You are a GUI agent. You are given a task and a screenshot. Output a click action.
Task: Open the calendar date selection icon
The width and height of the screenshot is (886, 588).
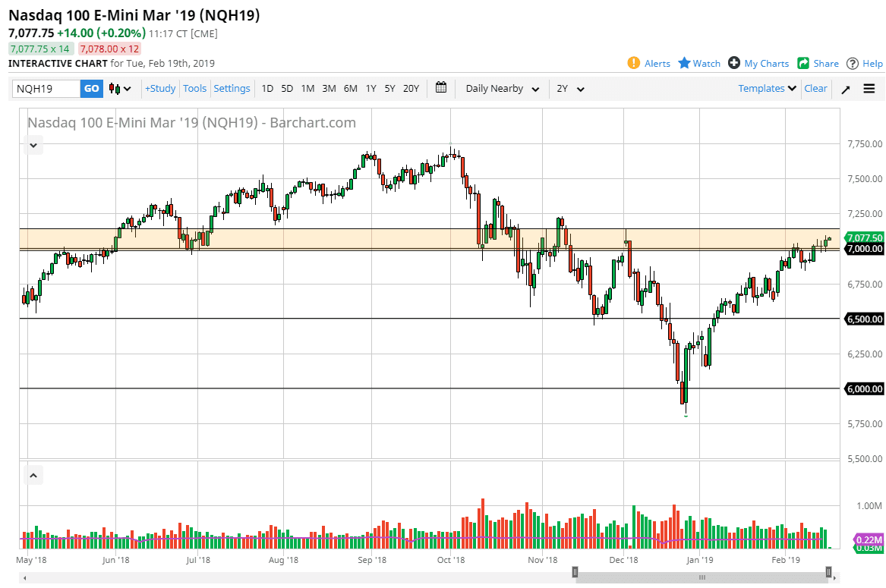tap(441, 88)
